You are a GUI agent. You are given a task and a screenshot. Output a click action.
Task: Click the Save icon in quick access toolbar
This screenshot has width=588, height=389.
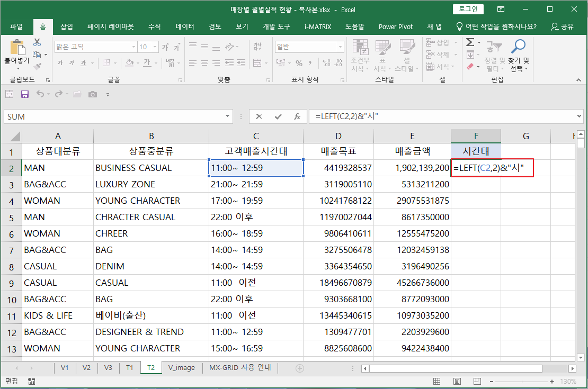tap(24, 94)
